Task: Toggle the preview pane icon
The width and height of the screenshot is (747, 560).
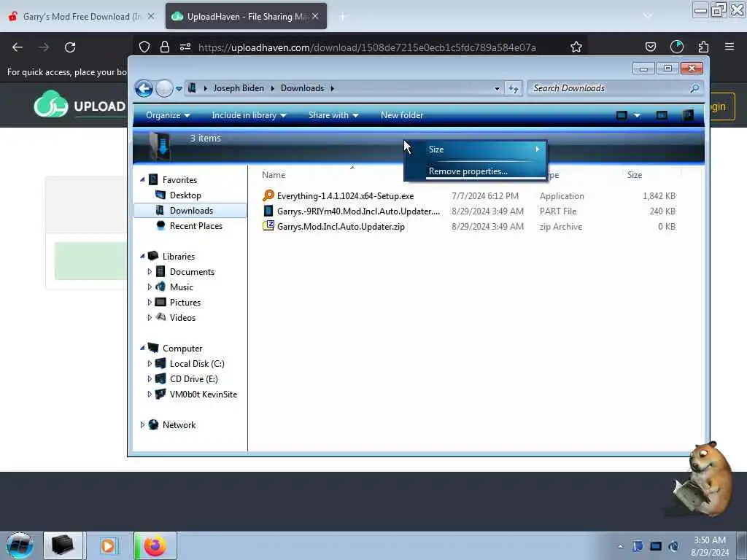Action: [662, 115]
